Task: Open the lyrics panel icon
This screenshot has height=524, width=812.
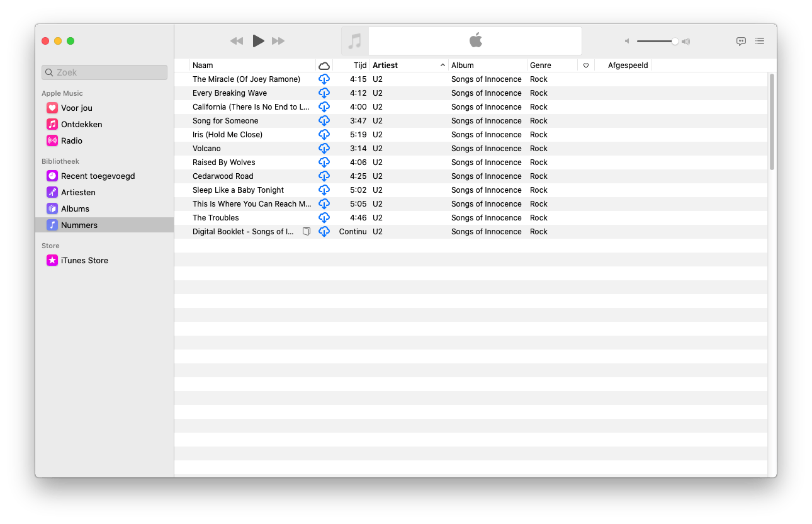Action: [x=741, y=41]
